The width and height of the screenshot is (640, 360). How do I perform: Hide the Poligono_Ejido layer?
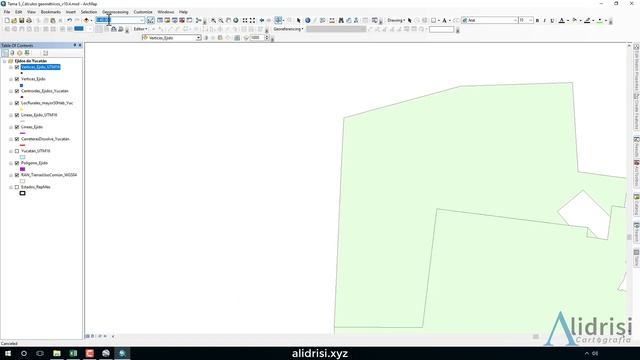pos(17,163)
